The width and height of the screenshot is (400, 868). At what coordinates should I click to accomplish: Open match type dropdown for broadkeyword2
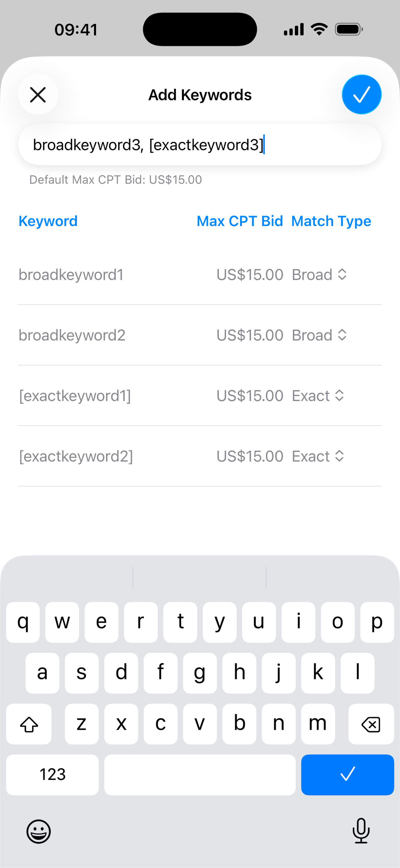pos(319,335)
